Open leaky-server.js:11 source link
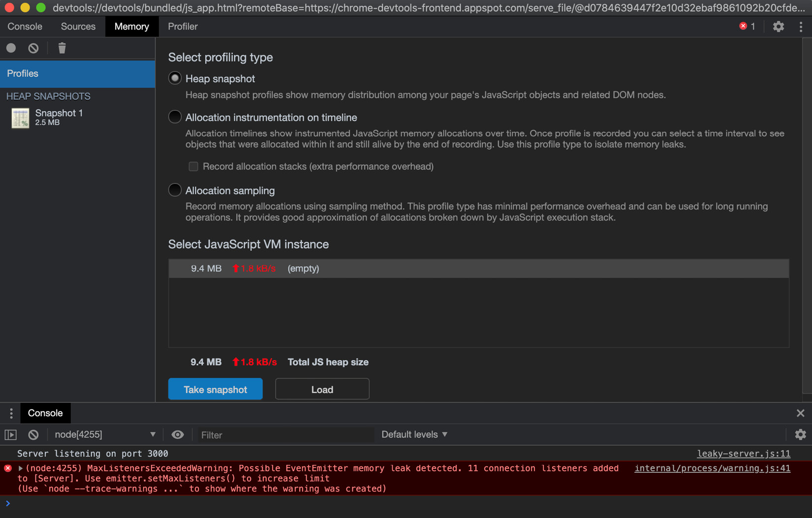812x518 pixels. [744, 453]
